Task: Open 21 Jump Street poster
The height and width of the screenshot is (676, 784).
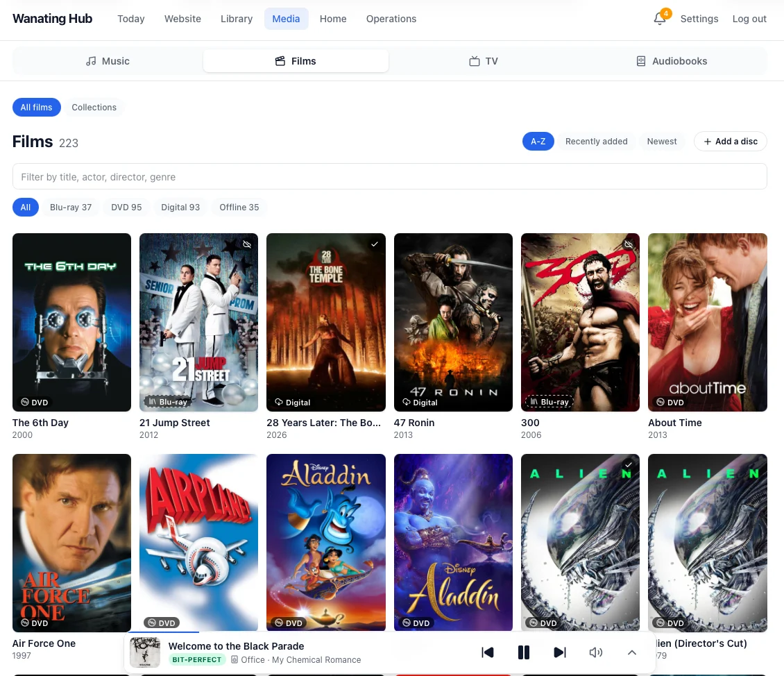Action: (198, 322)
